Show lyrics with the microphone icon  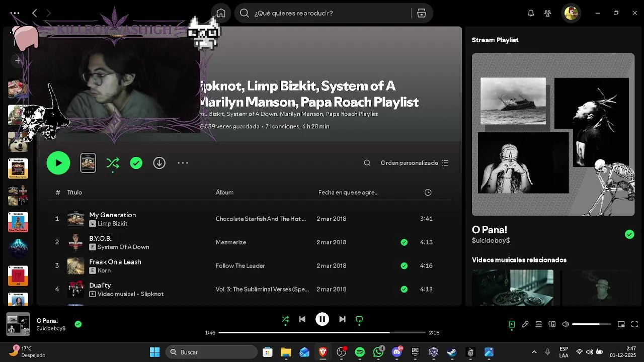tap(525, 324)
